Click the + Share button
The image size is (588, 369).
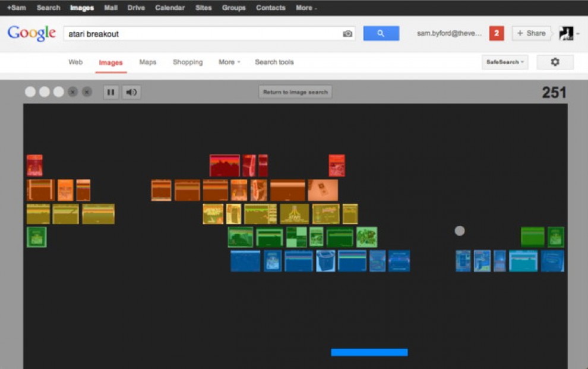[532, 33]
